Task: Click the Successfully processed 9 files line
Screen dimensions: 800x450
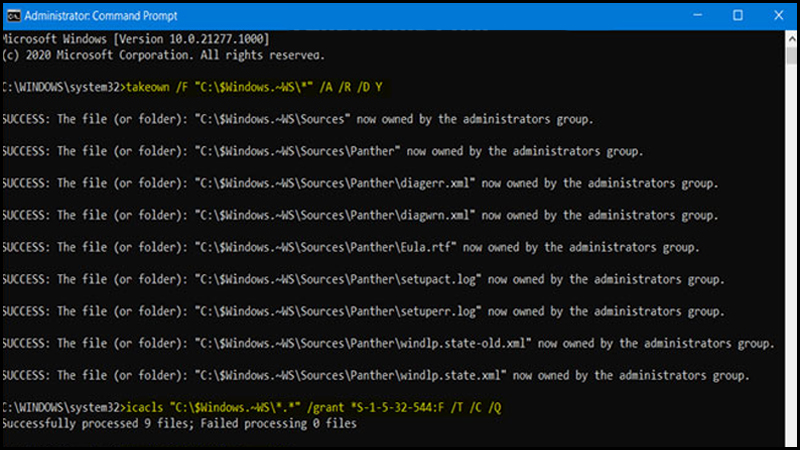Action: pyautogui.click(x=180, y=423)
